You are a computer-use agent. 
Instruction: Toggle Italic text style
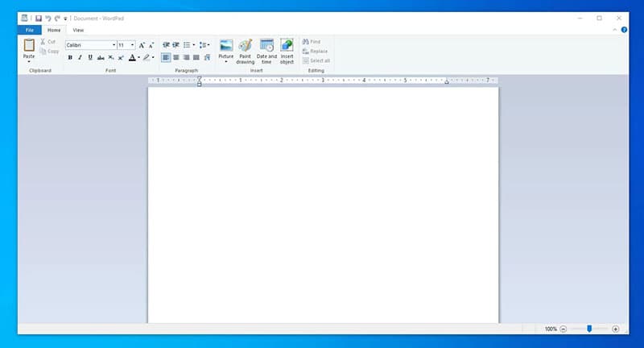pos(80,58)
